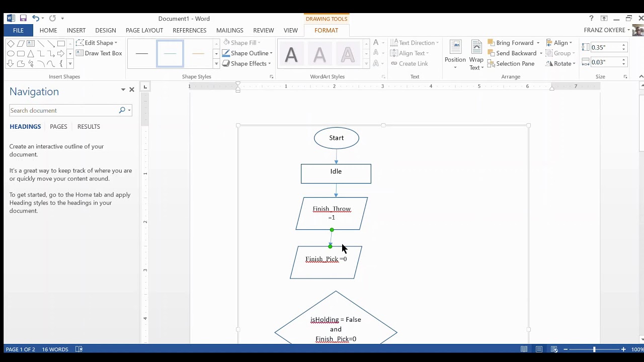The height and width of the screenshot is (362, 644).
Task: Click the search magnifier in Navigation pane
Action: tap(122, 110)
